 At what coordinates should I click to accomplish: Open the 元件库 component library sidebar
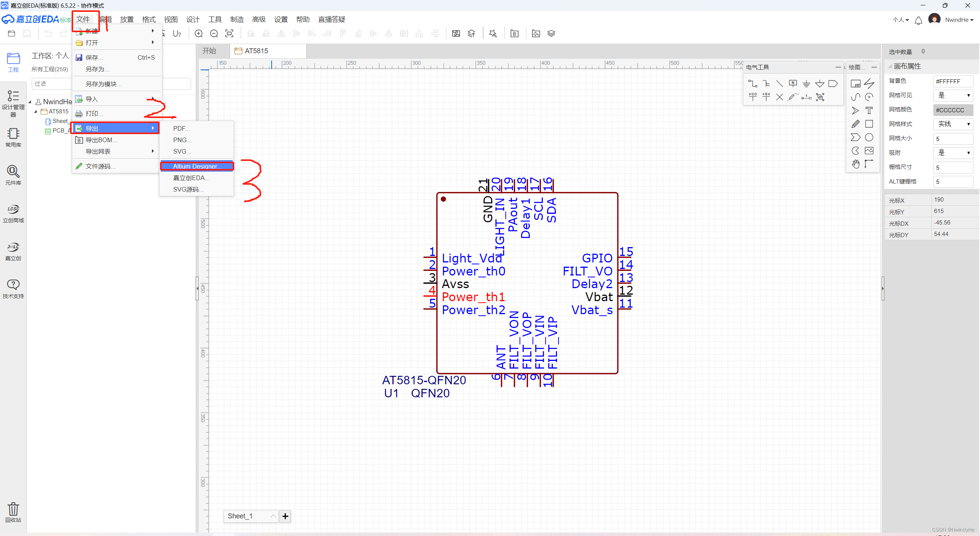coord(13,175)
